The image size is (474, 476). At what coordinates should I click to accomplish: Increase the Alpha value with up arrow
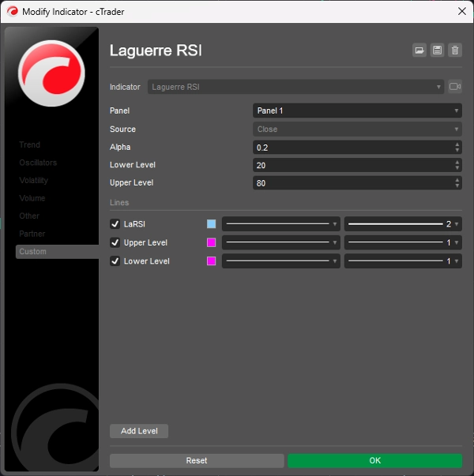pos(457,144)
